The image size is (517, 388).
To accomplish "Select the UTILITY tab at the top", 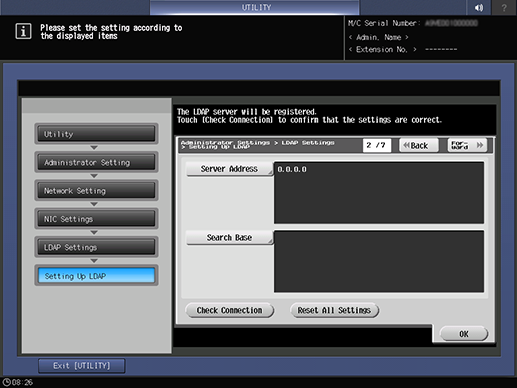I will (255, 7).
